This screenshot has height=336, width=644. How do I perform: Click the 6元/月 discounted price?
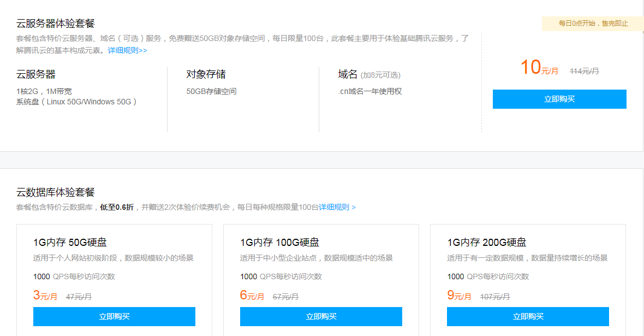point(252,296)
